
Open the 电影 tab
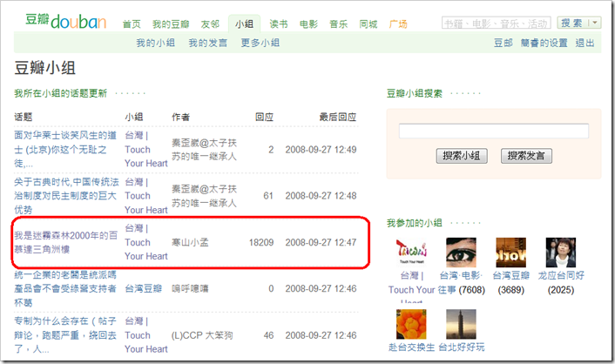pos(308,24)
